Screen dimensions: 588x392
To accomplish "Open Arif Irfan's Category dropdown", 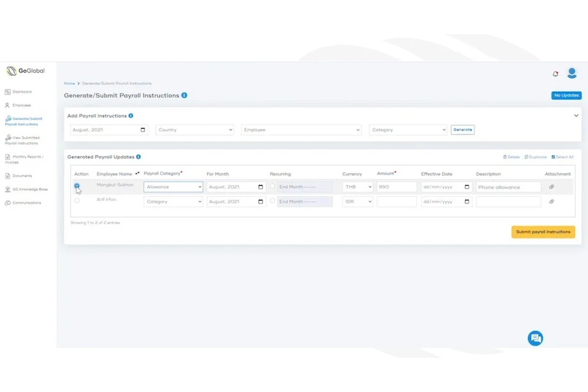I will [x=173, y=202].
